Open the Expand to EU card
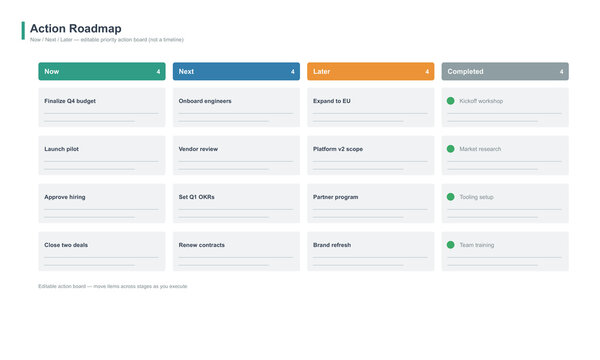Screen dimensions: 600x360 [370, 108]
